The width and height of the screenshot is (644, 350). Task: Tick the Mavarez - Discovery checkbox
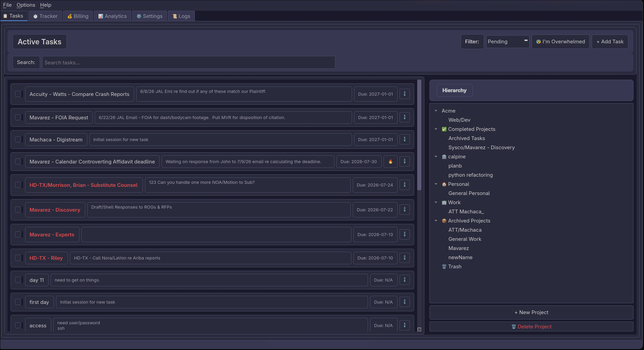tap(18, 210)
